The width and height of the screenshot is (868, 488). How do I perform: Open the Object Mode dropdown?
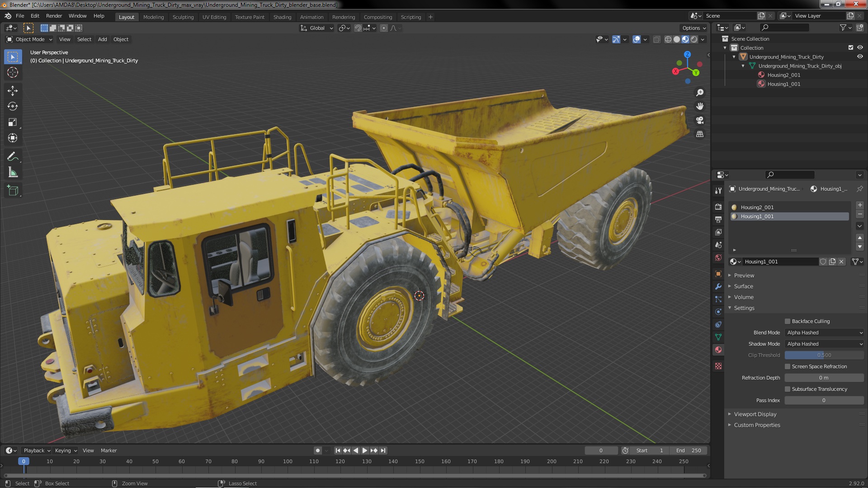(29, 39)
